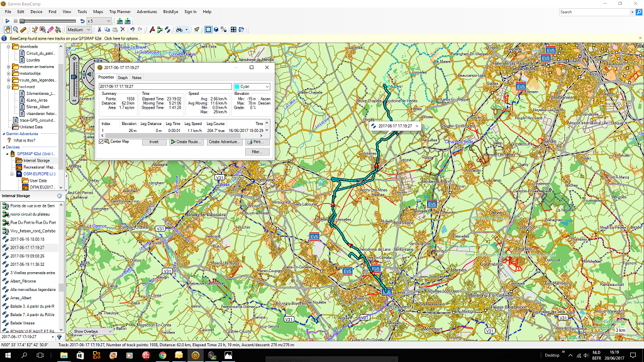644x362 pixels.
Task: Select the Hand pan tool
Action: [8, 30]
